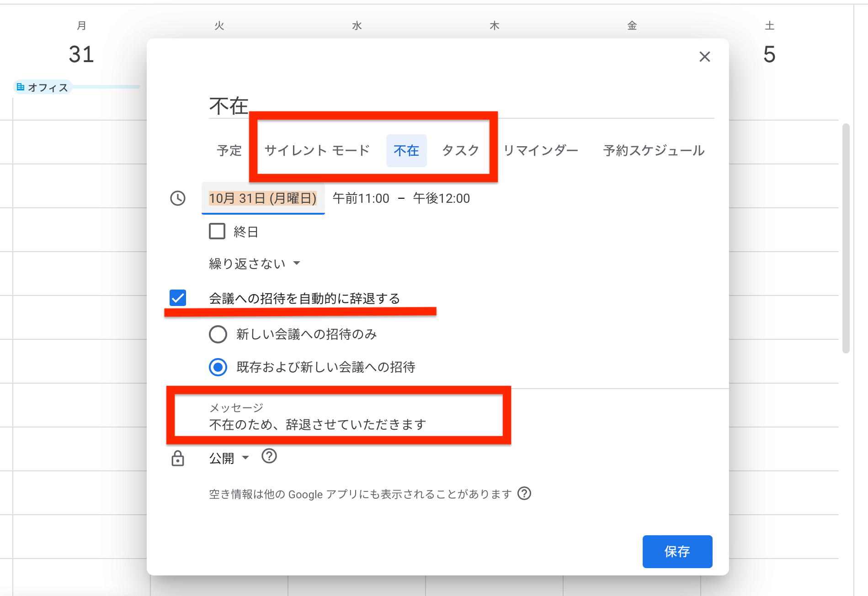Enable the 終日 checkbox
Image resolution: width=868 pixels, height=596 pixels.
click(x=217, y=232)
